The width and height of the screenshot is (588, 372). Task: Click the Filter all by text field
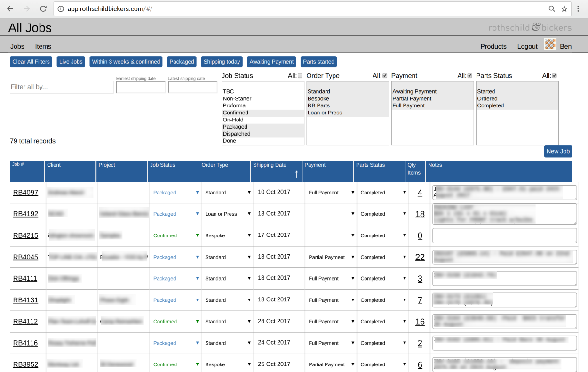click(62, 87)
